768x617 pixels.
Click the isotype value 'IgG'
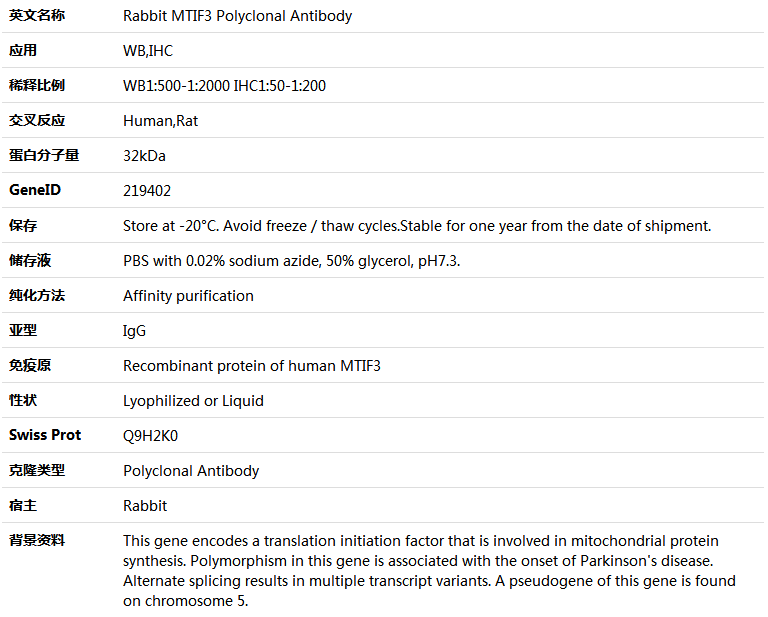(x=134, y=331)
